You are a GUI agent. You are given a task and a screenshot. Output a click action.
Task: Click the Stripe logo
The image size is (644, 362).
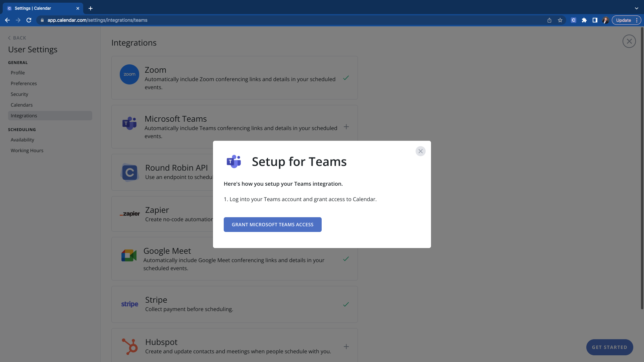[130, 304]
